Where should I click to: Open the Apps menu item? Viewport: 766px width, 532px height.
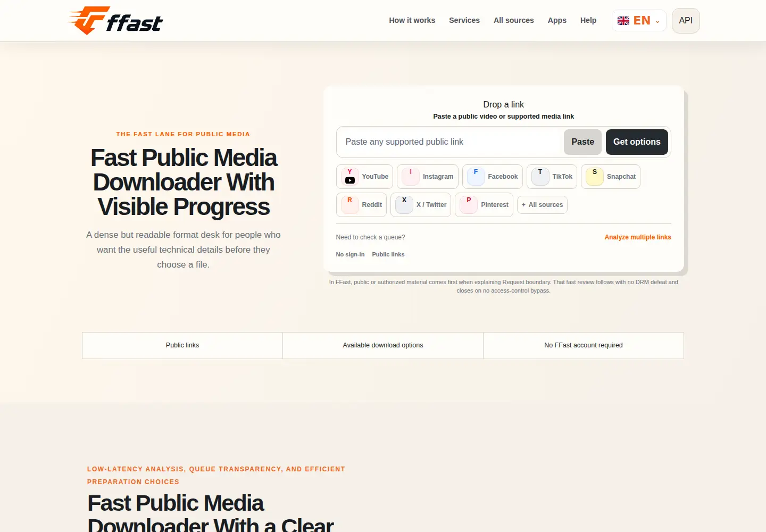(557, 20)
